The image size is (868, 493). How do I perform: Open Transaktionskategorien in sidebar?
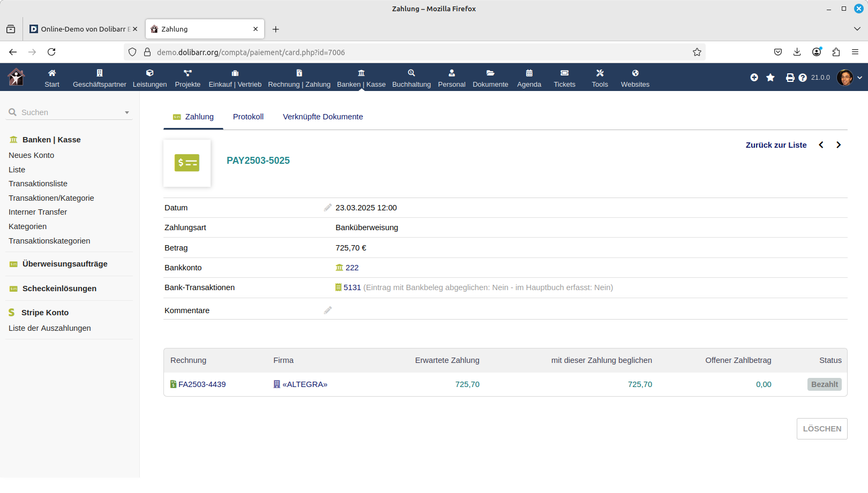tap(49, 241)
